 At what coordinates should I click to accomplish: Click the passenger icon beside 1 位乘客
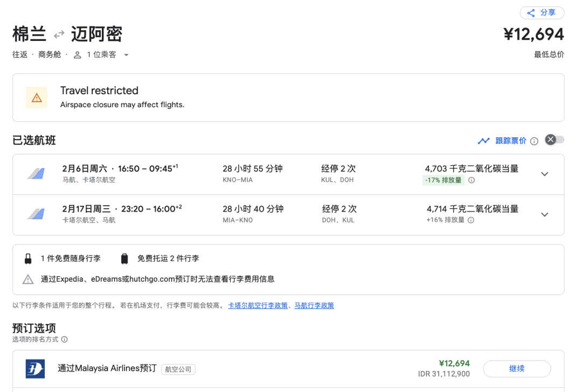tap(77, 54)
